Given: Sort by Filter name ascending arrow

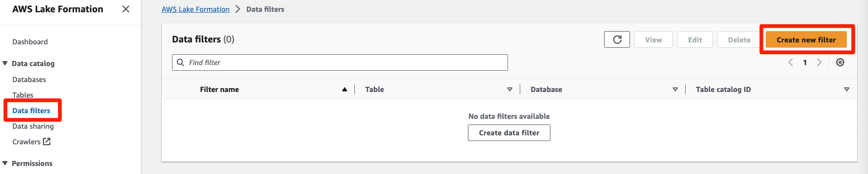Looking at the screenshot, I should click(344, 89).
